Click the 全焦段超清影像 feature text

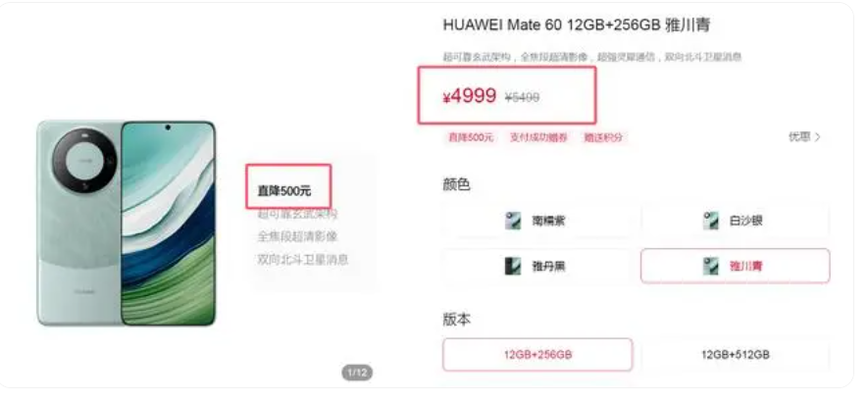click(297, 237)
